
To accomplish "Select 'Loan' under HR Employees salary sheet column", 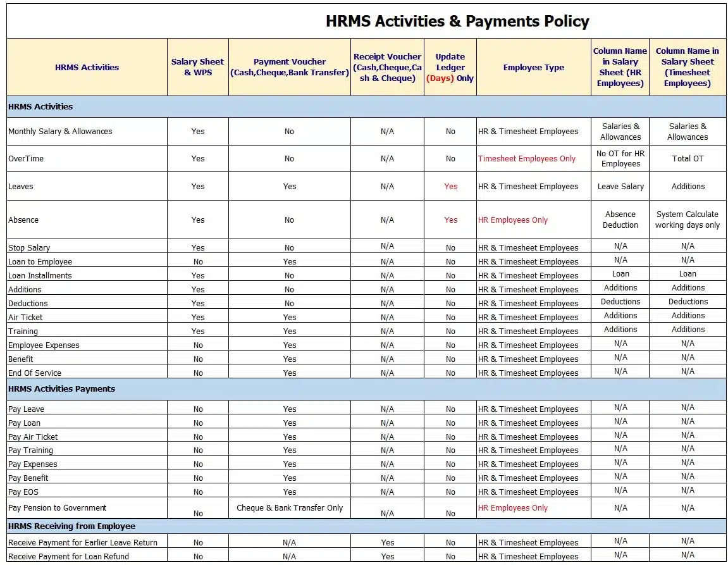I will coord(620,274).
